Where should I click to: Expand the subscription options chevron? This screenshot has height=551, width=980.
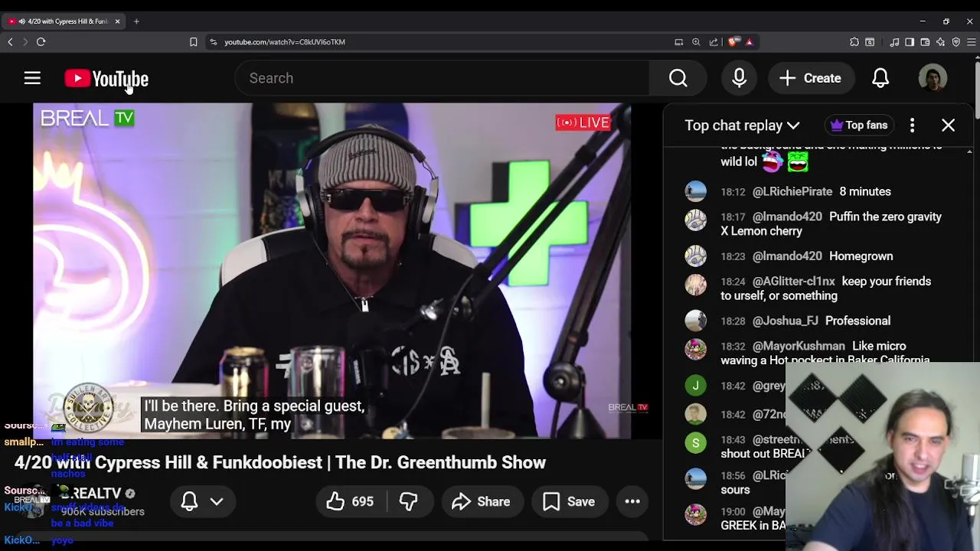pyautogui.click(x=217, y=502)
